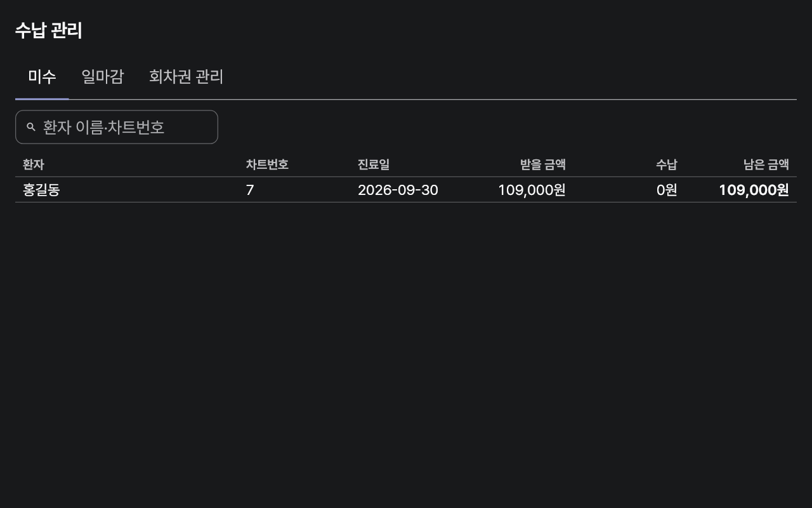Viewport: 812px width, 508px height.
Task: Click the underline indicator beneath 미수 tab
Action: click(42, 99)
